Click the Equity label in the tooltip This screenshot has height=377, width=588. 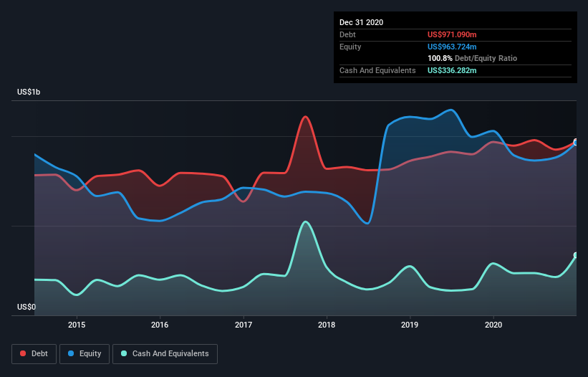(x=350, y=47)
